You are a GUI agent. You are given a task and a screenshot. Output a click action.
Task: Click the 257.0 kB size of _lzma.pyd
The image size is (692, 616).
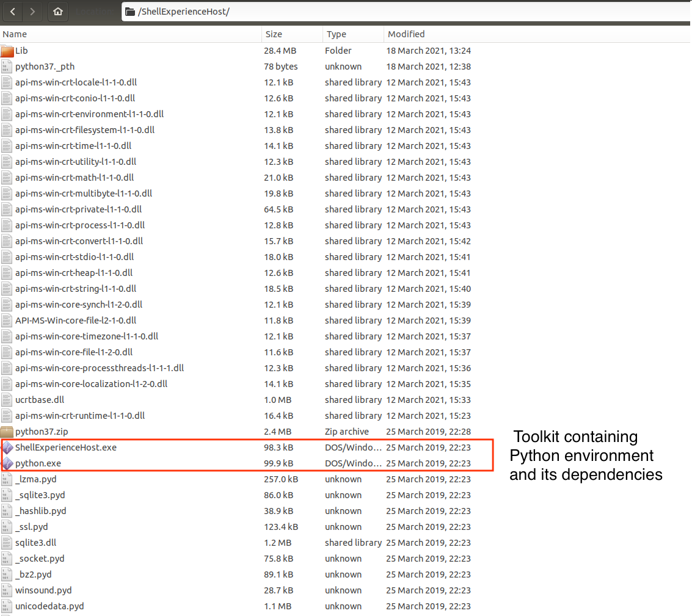click(x=281, y=479)
